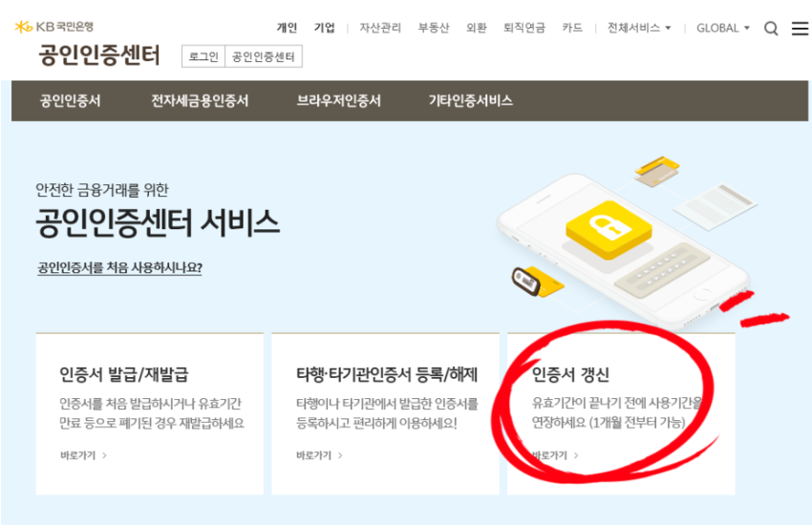Open the 브라우저인증서 tab
The image size is (812, 525).
click(339, 100)
